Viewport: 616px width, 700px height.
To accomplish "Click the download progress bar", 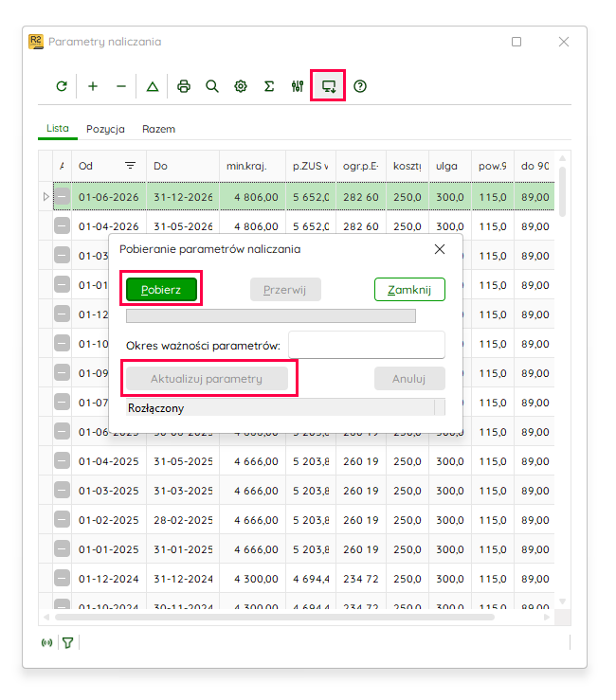I will click(x=271, y=315).
